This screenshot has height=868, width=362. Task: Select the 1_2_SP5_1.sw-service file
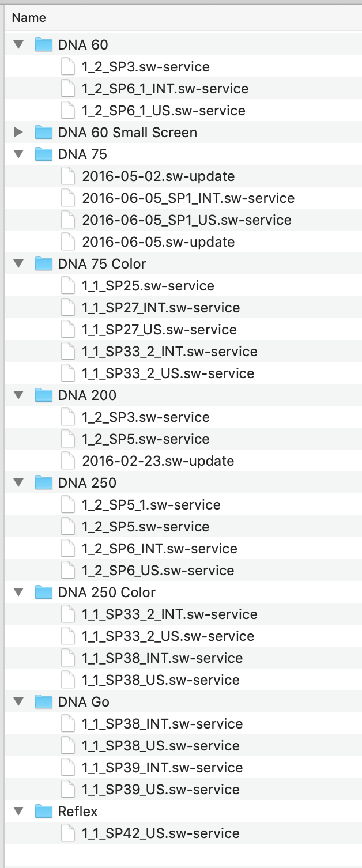151,505
